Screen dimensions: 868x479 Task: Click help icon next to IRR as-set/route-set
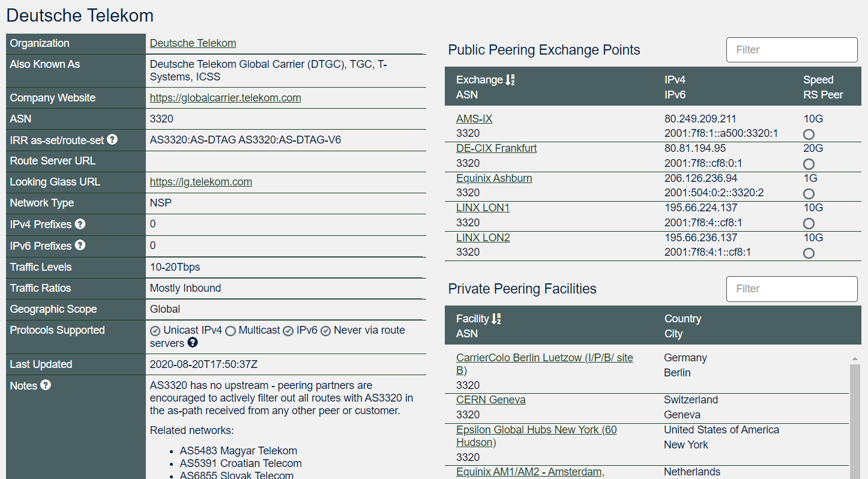pos(112,140)
